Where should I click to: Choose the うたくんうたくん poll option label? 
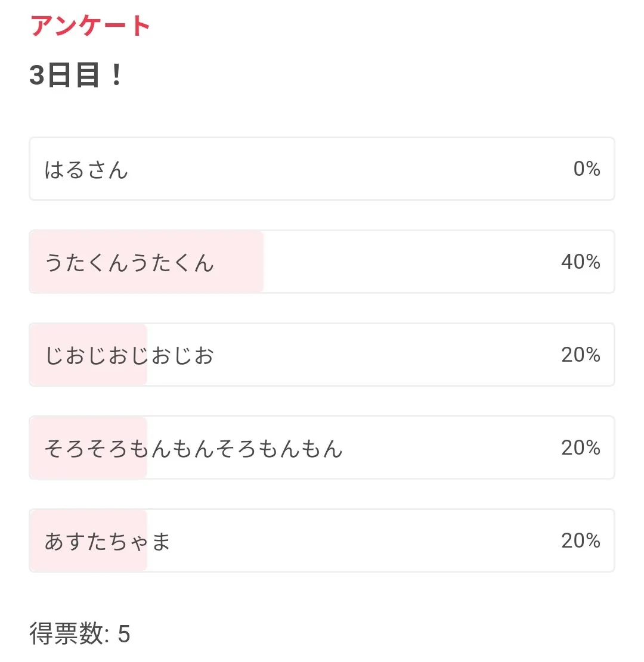pyautogui.click(x=129, y=262)
